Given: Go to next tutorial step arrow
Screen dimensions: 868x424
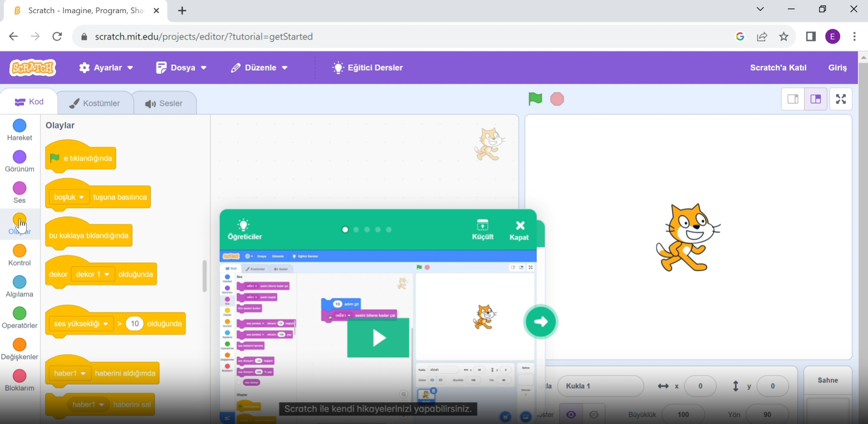Looking at the screenshot, I should tap(541, 321).
